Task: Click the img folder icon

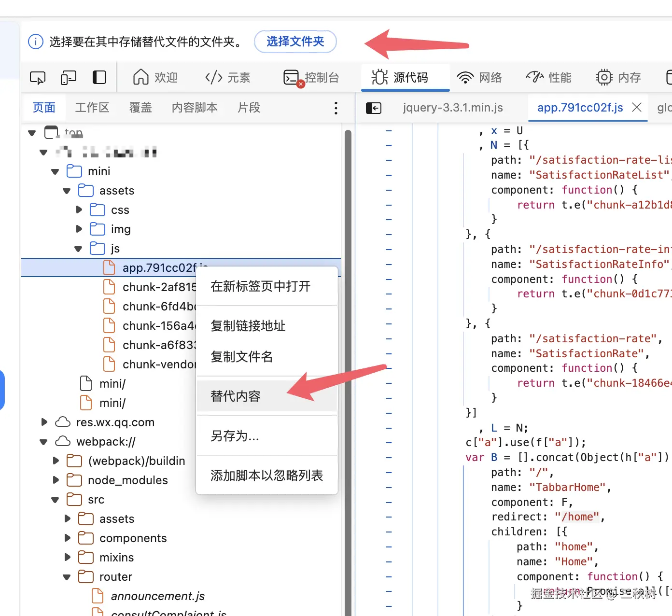Action: point(98,229)
